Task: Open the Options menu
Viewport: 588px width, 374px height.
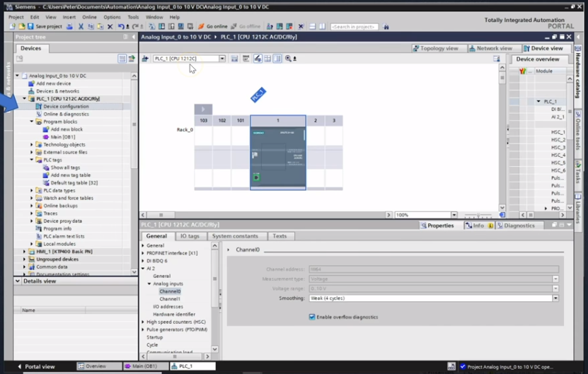Action: click(112, 17)
